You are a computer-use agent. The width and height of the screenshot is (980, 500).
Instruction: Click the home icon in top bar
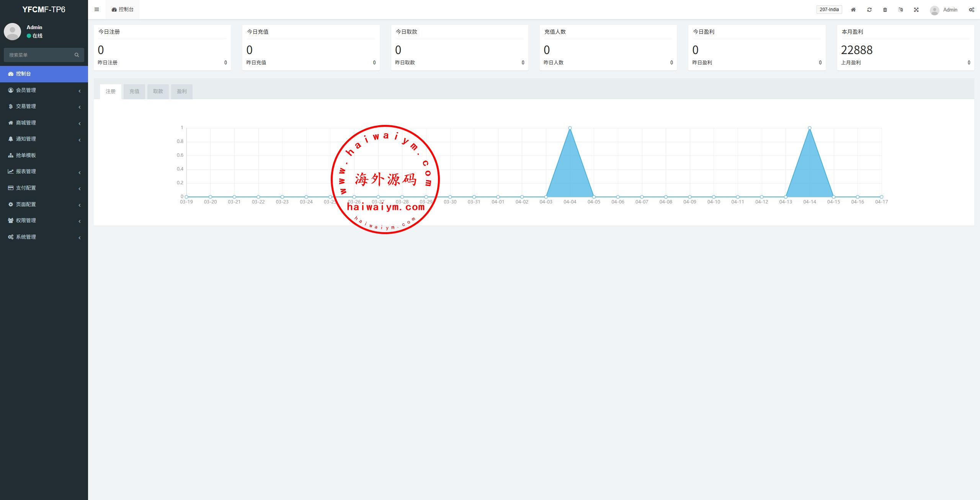point(853,10)
